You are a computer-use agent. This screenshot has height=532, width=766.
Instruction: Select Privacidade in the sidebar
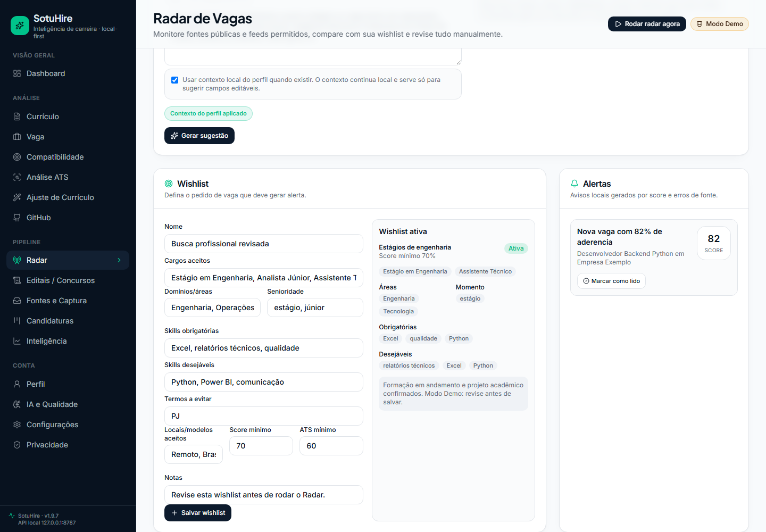pos(68,445)
